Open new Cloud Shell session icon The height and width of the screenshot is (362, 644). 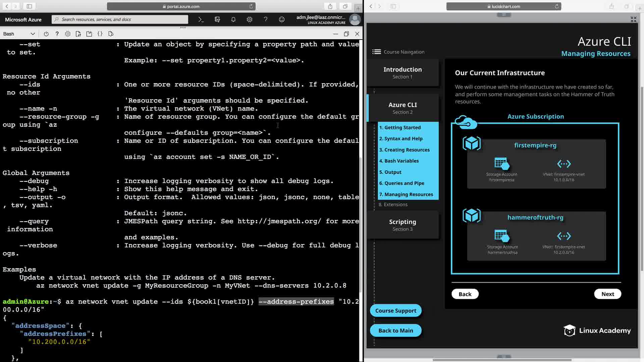(89, 34)
